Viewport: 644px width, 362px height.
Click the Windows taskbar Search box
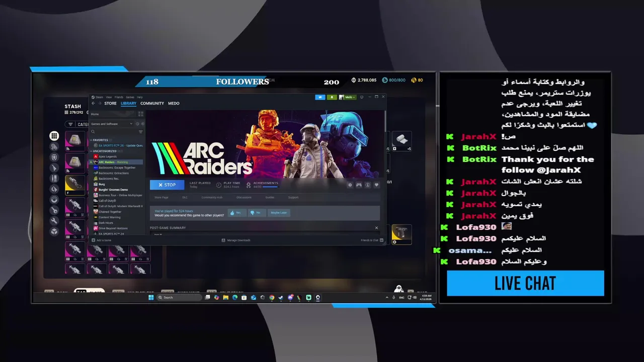[x=179, y=298]
